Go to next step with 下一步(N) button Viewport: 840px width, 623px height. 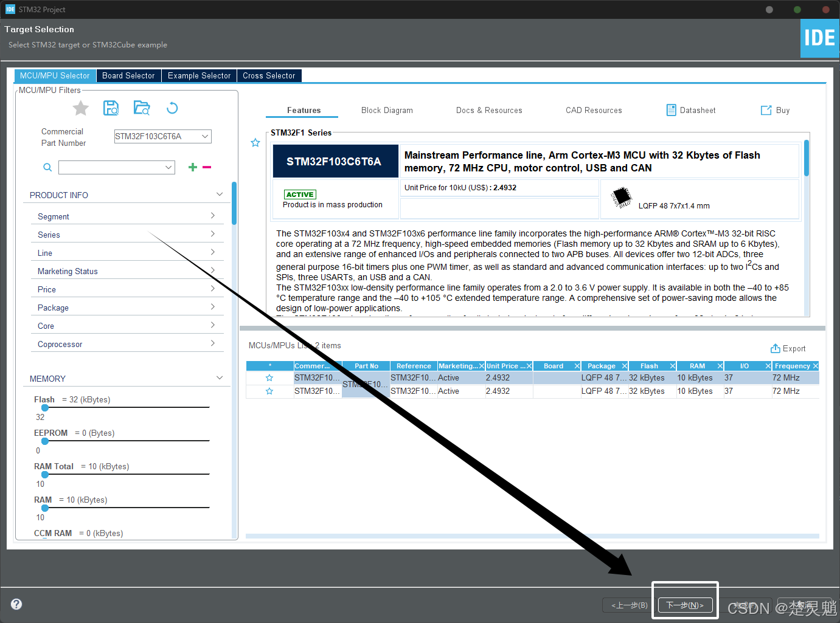[685, 605]
